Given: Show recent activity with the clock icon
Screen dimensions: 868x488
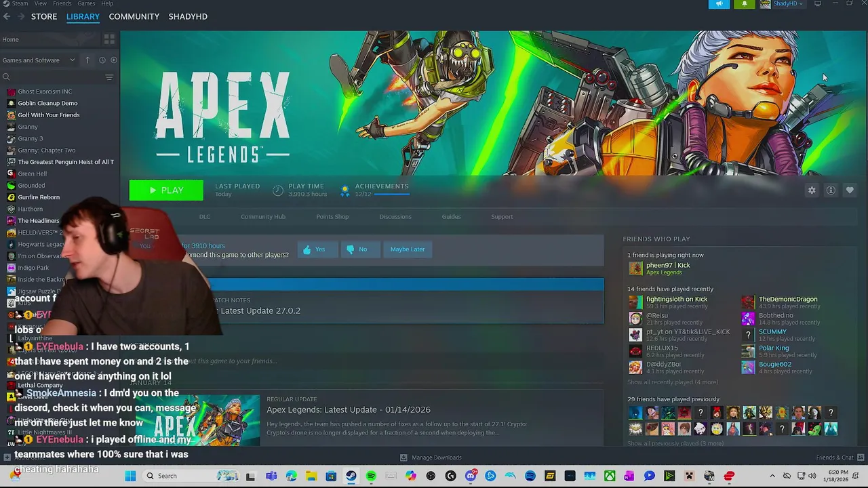Looking at the screenshot, I should pyautogui.click(x=102, y=60).
